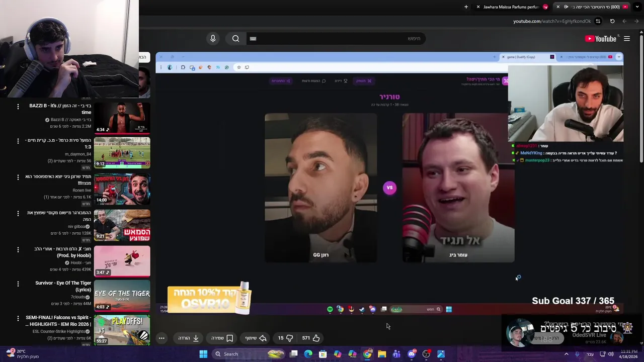The height and width of the screenshot is (362, 644).
Task: Open Microsoft Teams in the taskbar
Action: pyautogui.click(x=396, y=354)
